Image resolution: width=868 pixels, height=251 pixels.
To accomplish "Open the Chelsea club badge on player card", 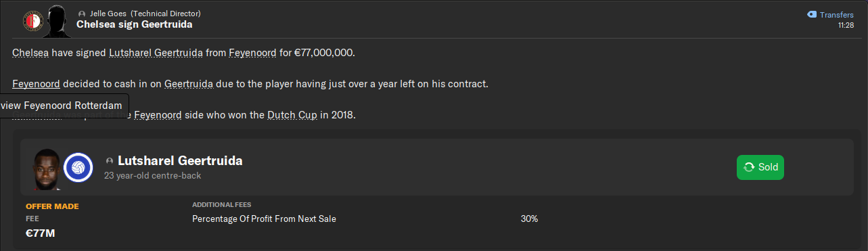I will pyautogui.click(x=78, y=167).
